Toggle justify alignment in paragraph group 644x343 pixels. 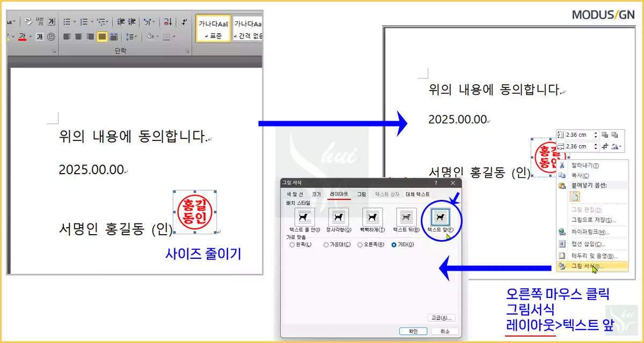coord(103,36)
